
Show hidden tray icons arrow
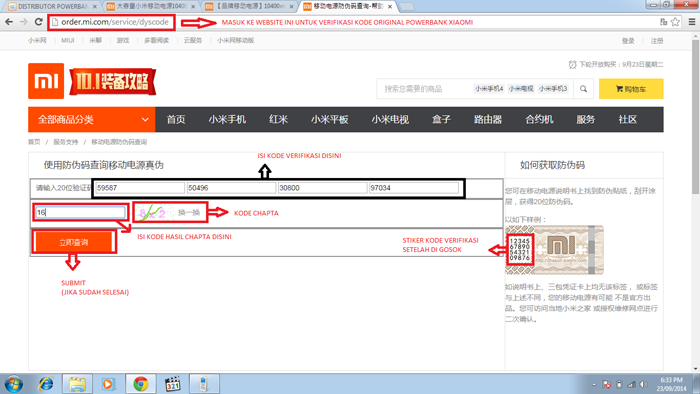pyautogui.click(x=594, y=384)
